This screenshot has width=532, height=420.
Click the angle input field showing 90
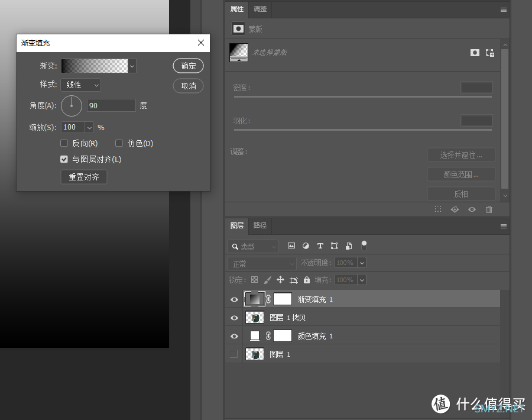[111, 106]
